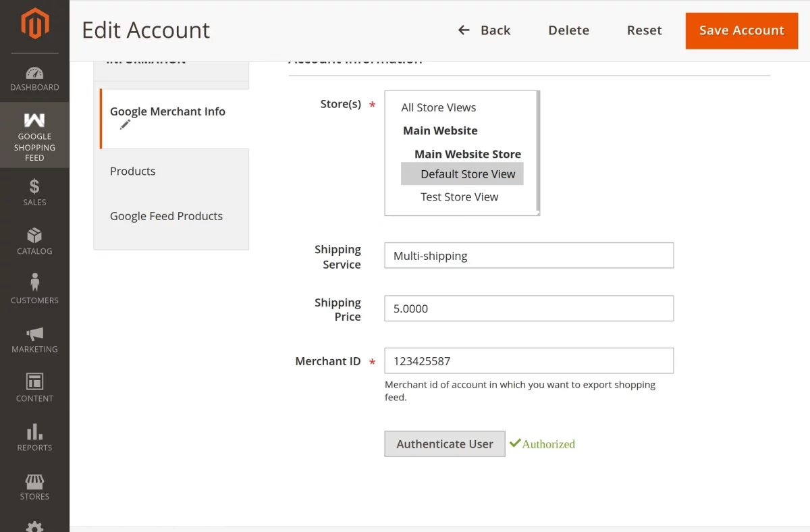
Task: Select the Google Merchant Info tab
Action: pyautogui.click(x=167, y=112)
